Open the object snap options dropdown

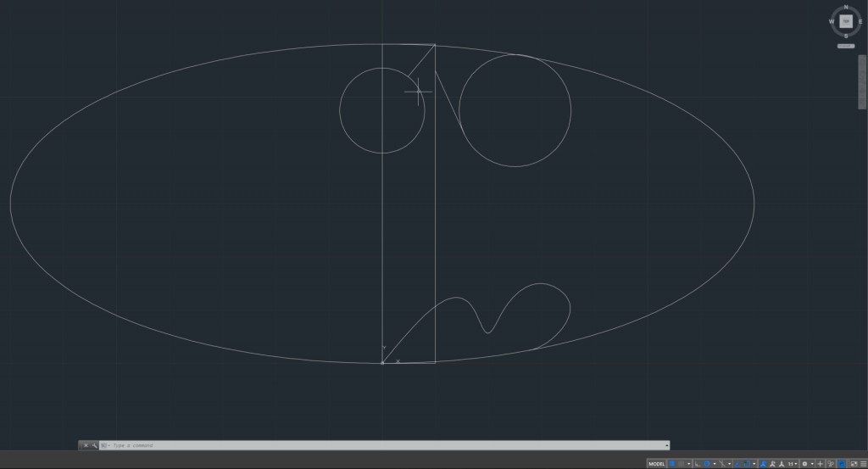(x=754, y=463)
